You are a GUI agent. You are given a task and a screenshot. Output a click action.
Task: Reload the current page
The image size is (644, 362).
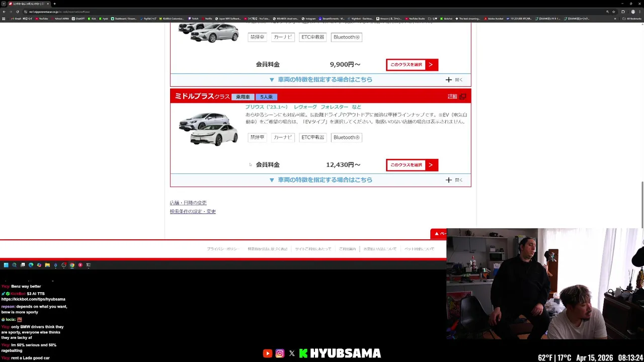(18, 12)
